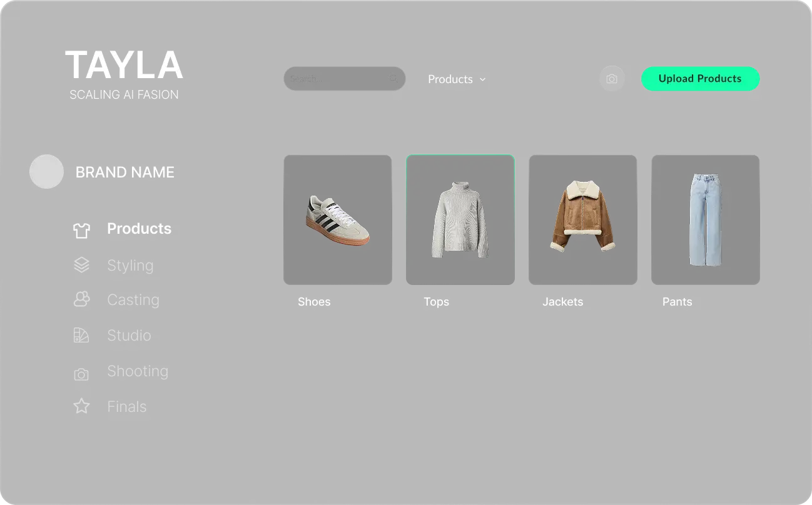Screen dimensions: 812x505
Task: Open the Shoes category thumbnail
Action: (338, 220)
